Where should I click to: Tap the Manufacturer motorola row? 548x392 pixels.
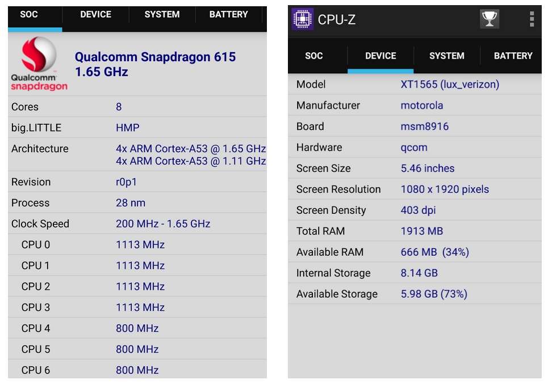coord(415,105)
